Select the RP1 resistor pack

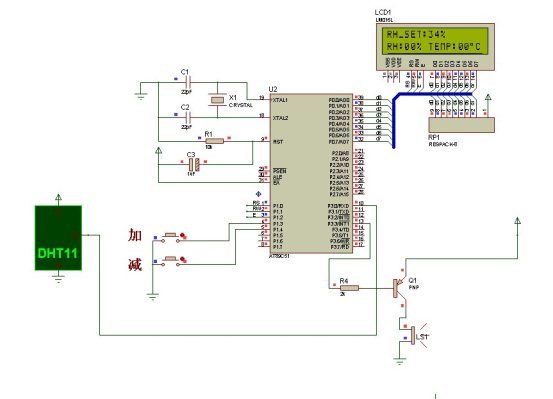click(461, 125)
